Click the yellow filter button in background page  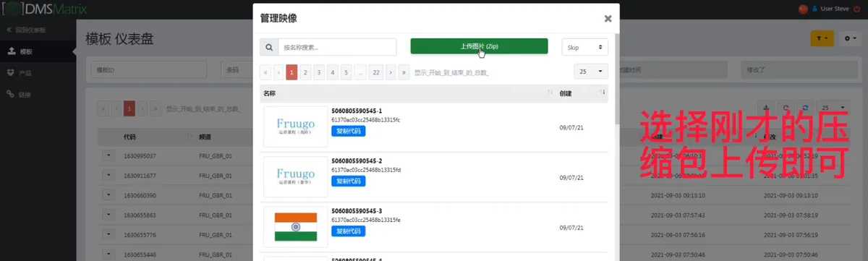tap(822, 38)
